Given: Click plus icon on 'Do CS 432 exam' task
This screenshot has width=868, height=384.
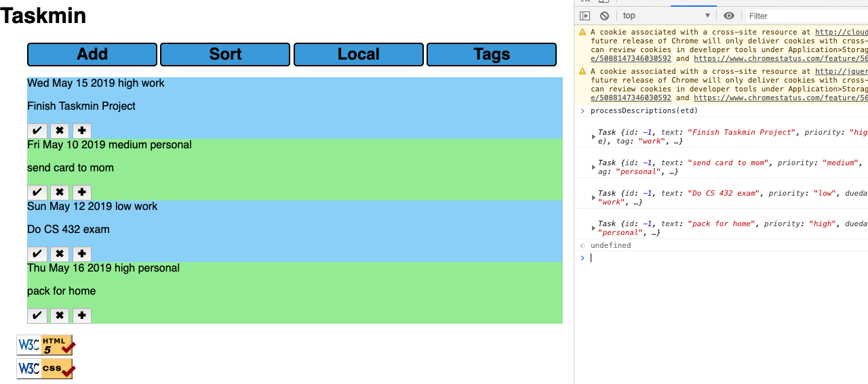Looking at the screenshot, I should (82, 255).
